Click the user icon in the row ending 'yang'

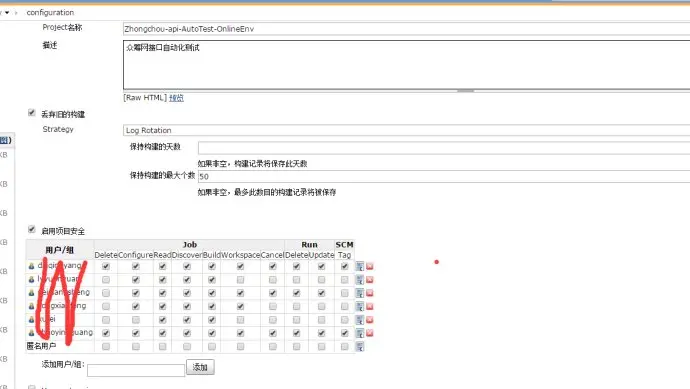click(31, 266)
